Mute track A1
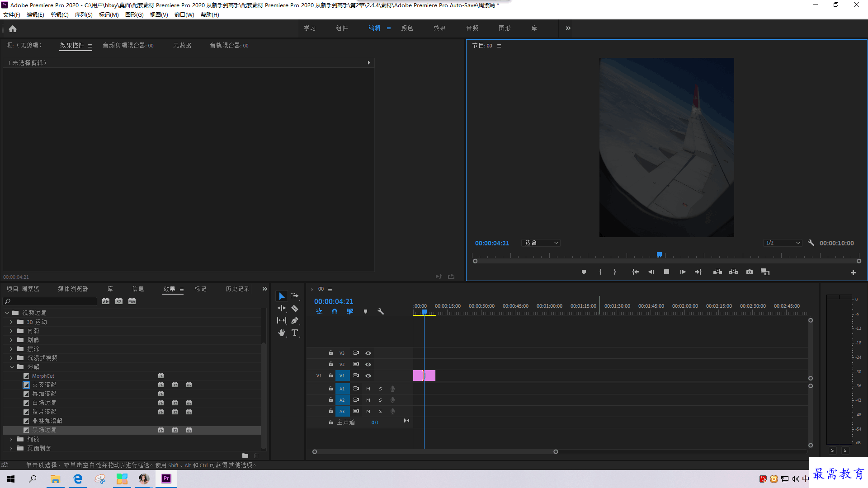The width and height of the screenshot is (868, 488). pyautogui.click(x=368, y=389)
